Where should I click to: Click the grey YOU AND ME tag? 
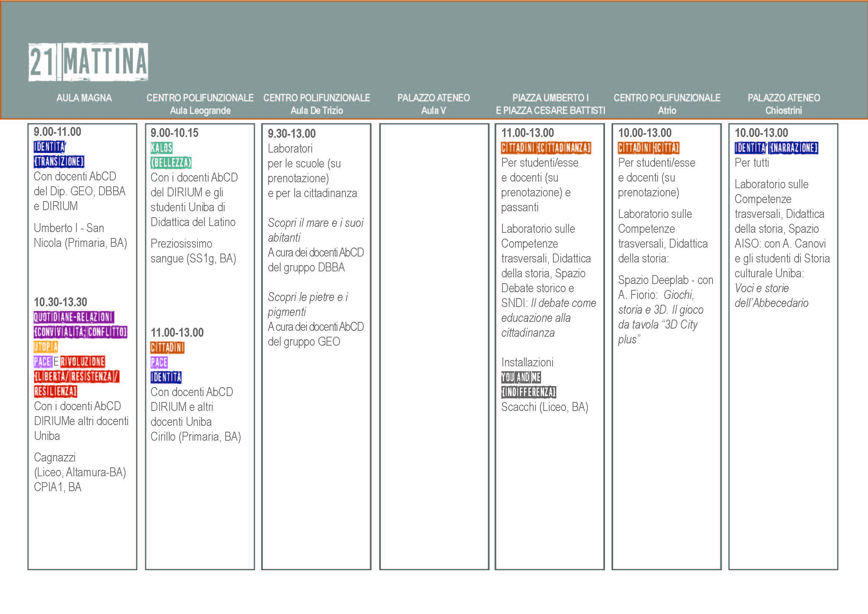521,377
